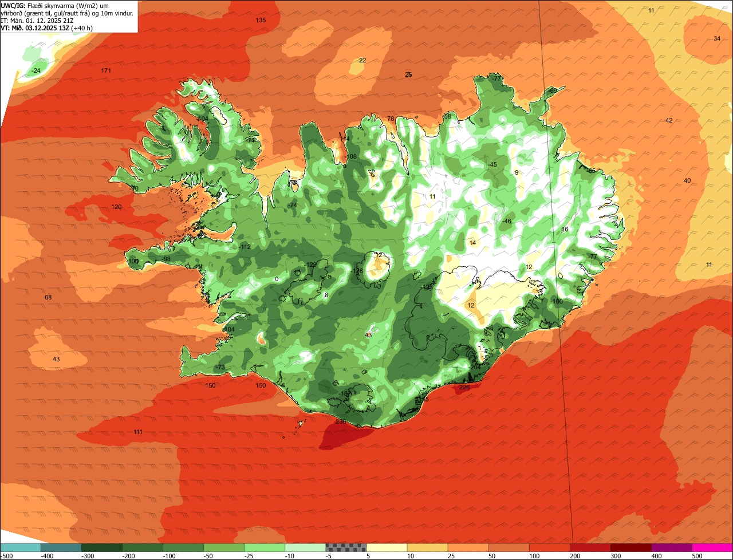Click the -45 value in northeast Iceland
Viewport: 733px width, 560px height.
(492, 164)
